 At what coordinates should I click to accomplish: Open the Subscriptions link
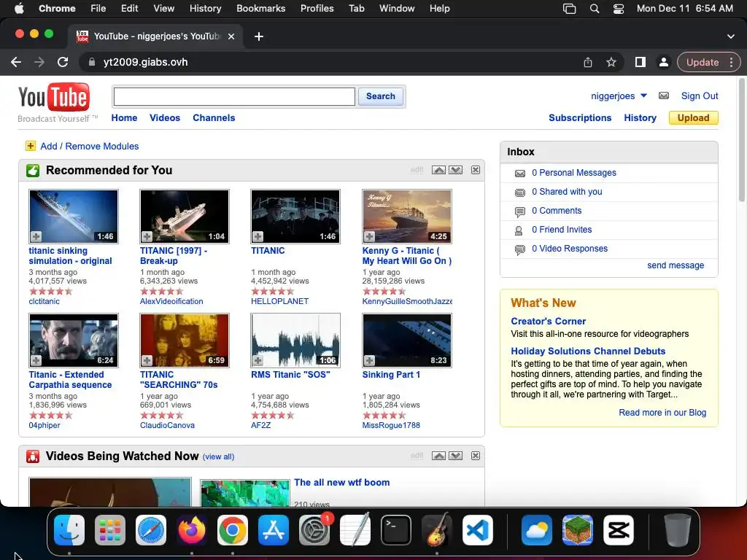pyautogui.click(x=580, y=117)
